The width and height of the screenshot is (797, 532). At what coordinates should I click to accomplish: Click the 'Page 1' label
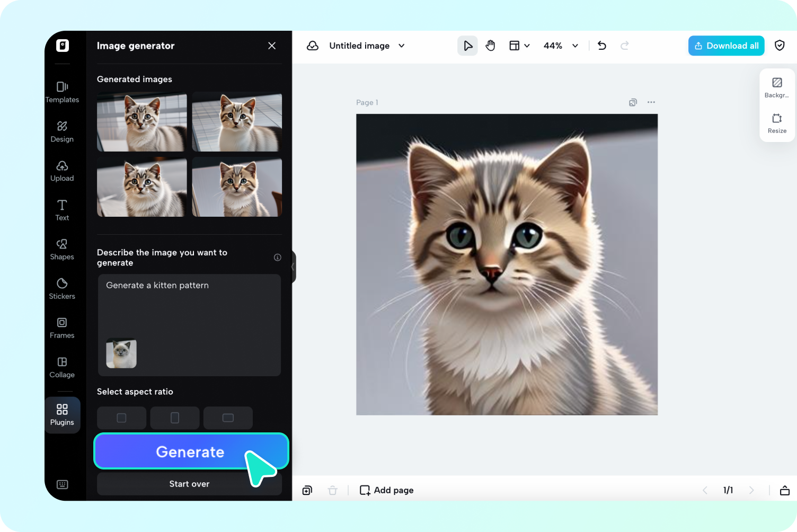pos(367,102)
